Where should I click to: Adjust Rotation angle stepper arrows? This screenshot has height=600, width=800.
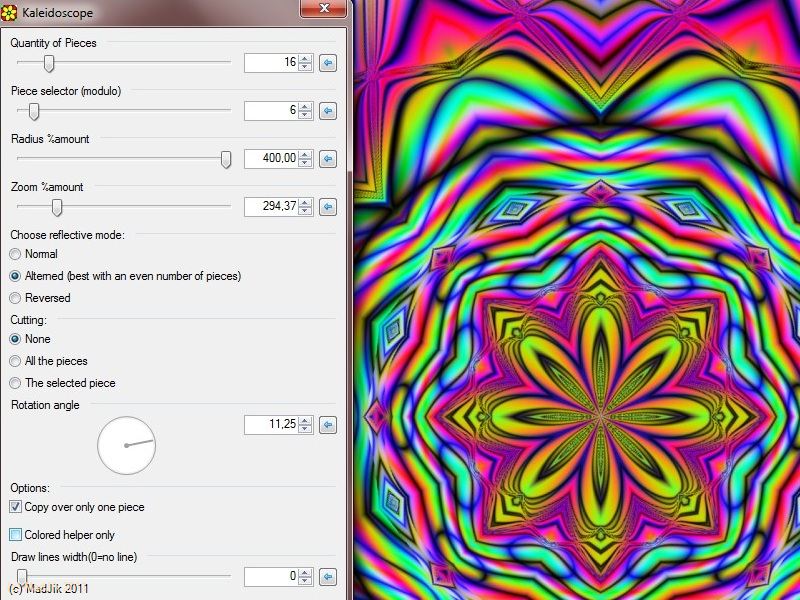pos(305,424)
